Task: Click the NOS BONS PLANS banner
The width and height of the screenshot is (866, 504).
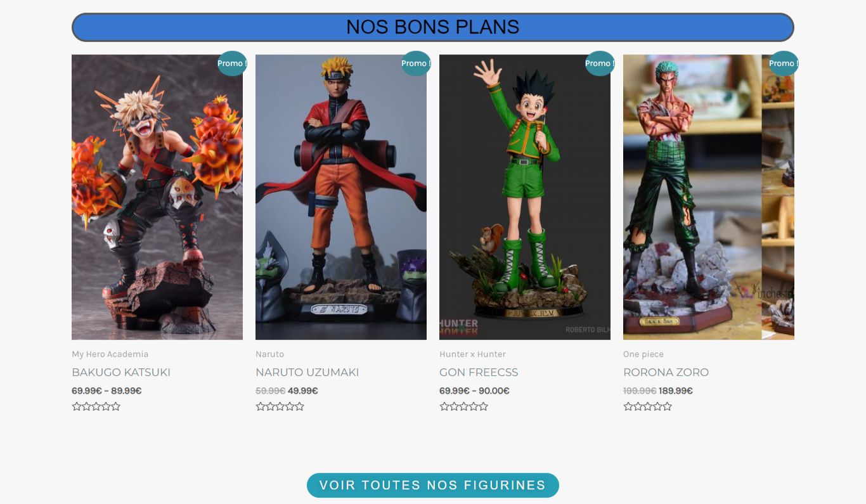Action: pos(433,27)
